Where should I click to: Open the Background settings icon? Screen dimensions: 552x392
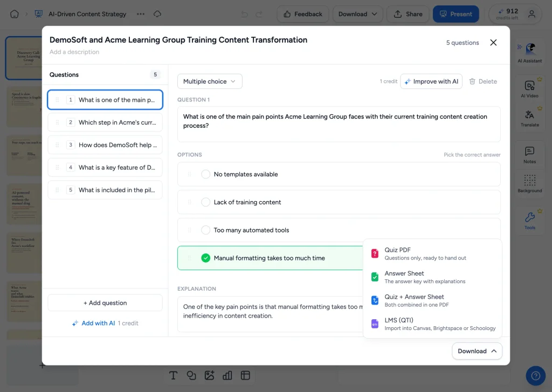[x=529, y=180]
